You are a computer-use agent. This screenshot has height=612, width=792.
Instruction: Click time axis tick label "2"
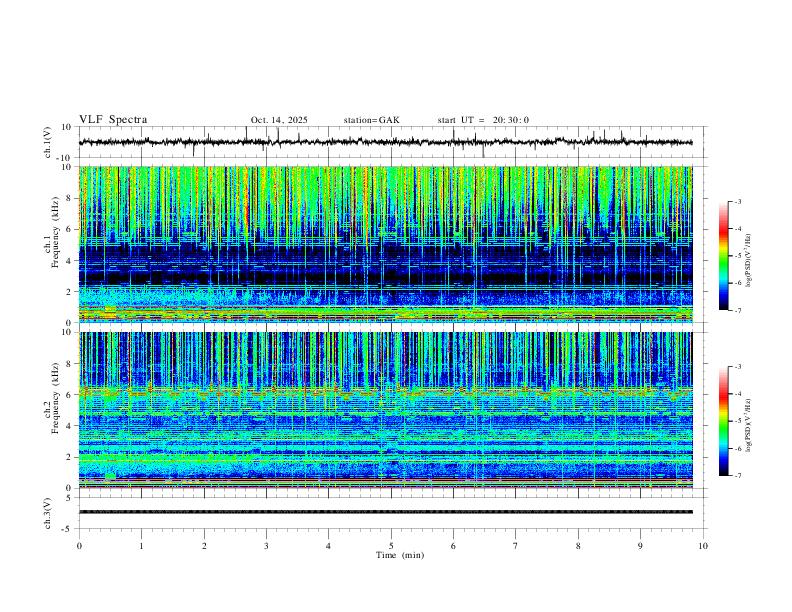[x=204, y=546]
